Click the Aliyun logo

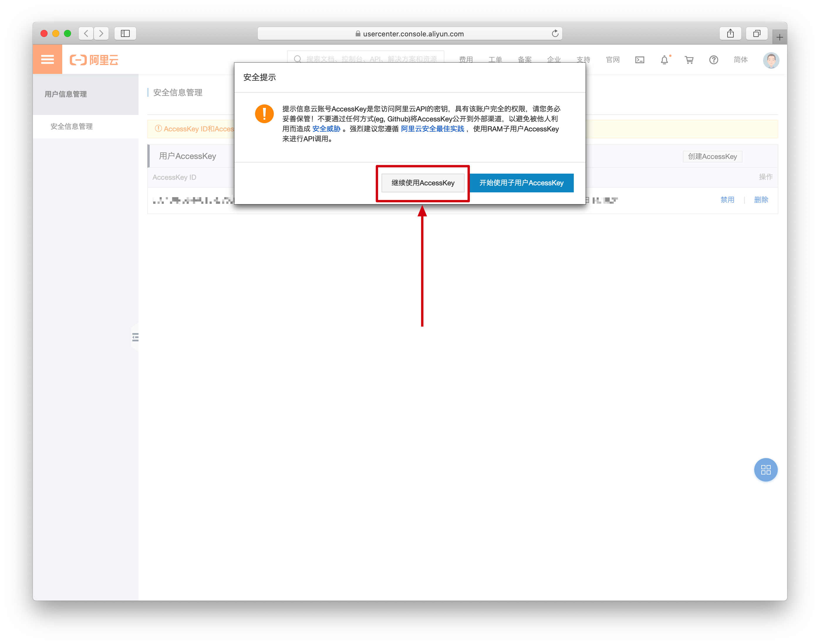coord(94,60)
